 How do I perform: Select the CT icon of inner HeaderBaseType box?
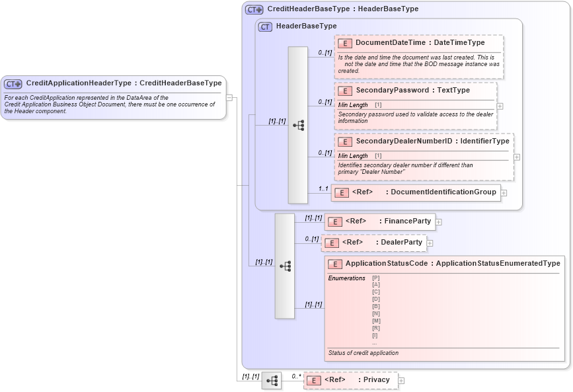264,26
